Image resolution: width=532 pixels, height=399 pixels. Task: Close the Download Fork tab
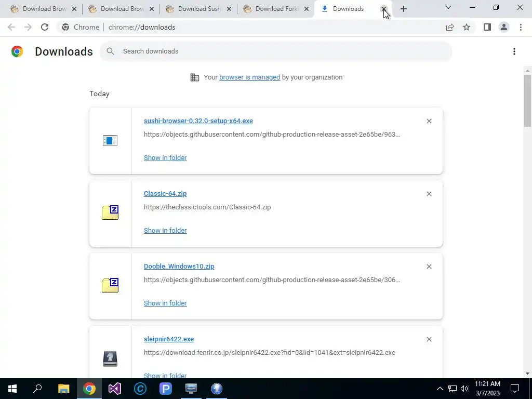[307, 9]
